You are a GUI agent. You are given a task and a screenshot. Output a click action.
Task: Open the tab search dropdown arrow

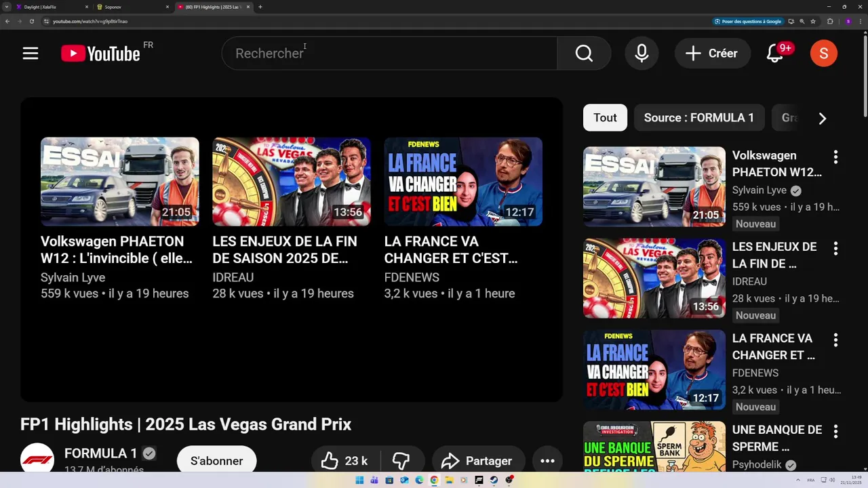click(x=7, y=7)
